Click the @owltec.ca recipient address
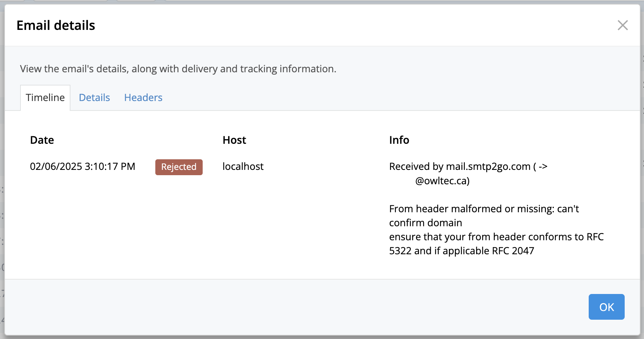This screenshot has height=339, width=644. (x=442, y=181)
